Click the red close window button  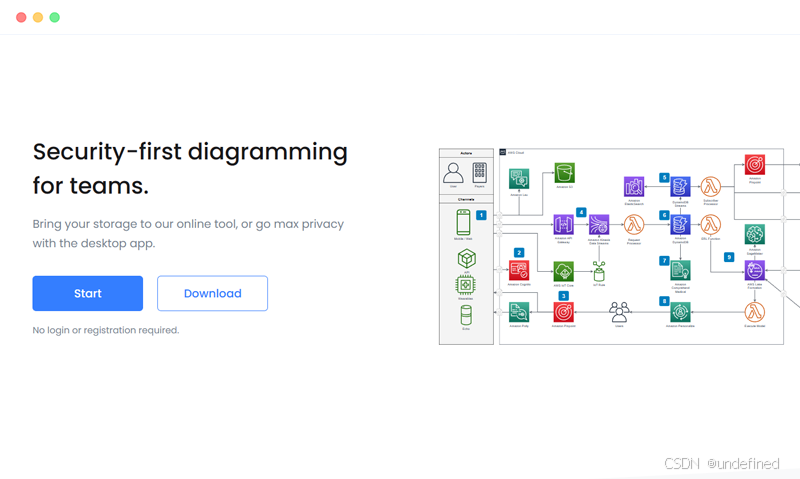coord(21,17)
